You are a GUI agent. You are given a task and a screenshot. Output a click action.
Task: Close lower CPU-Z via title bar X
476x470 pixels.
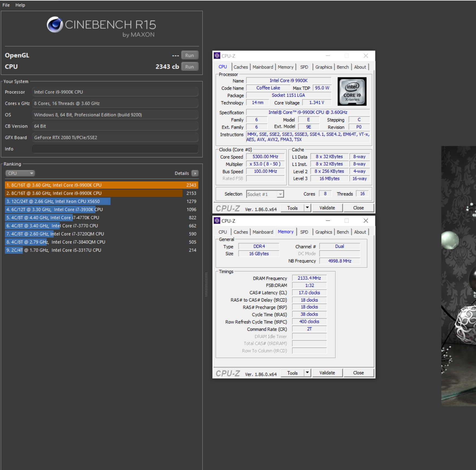(x=366, y=221)
